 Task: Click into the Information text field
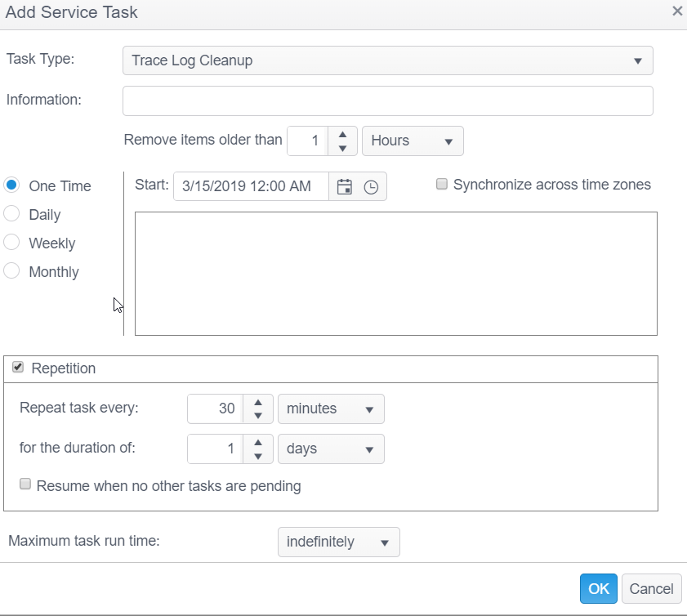point(387,100)
